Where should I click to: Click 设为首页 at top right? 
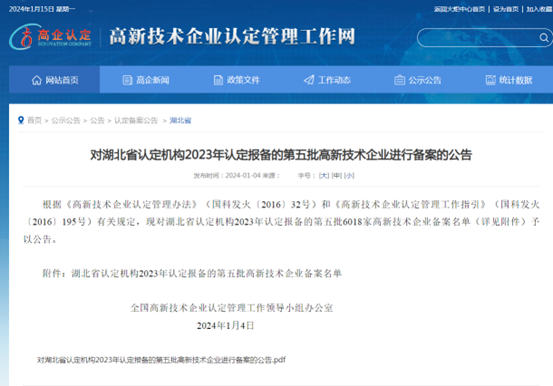coord(506,9)
